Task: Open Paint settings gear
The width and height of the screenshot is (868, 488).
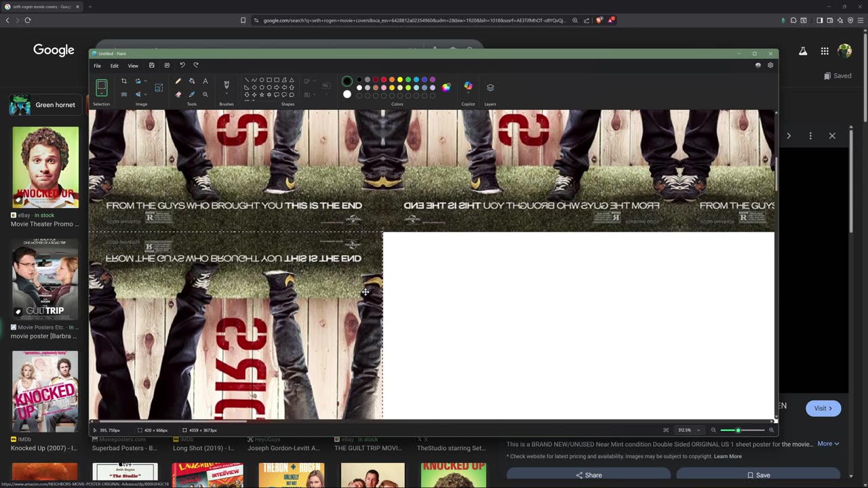Action: coord(770,65)
